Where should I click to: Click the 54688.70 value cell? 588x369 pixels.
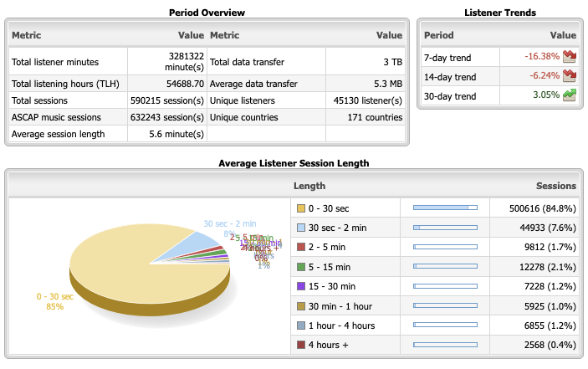185,84
